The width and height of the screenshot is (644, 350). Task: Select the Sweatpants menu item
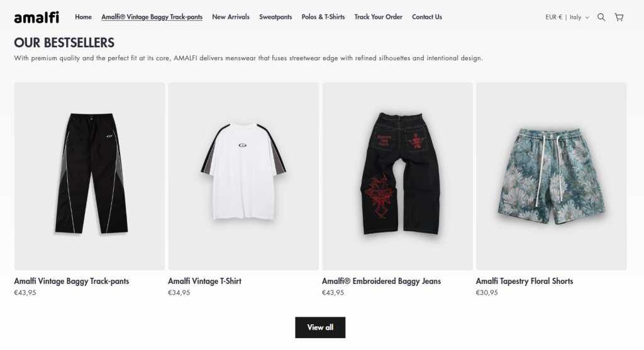pyautogui.click(x=275, y=17)
